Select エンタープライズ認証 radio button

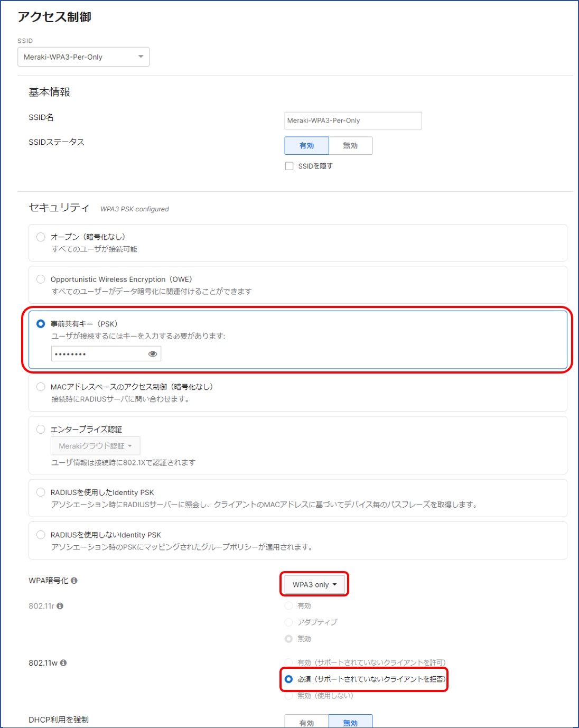point(41,429)
